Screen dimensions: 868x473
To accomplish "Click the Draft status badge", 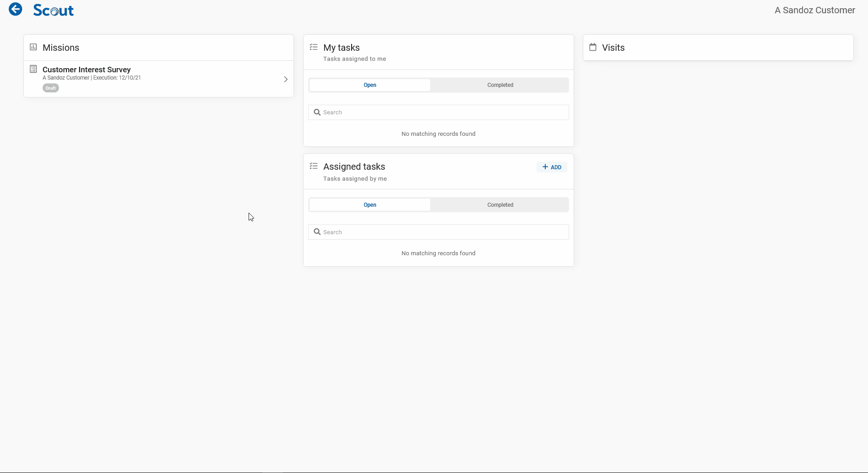I will tap(51, 88).
